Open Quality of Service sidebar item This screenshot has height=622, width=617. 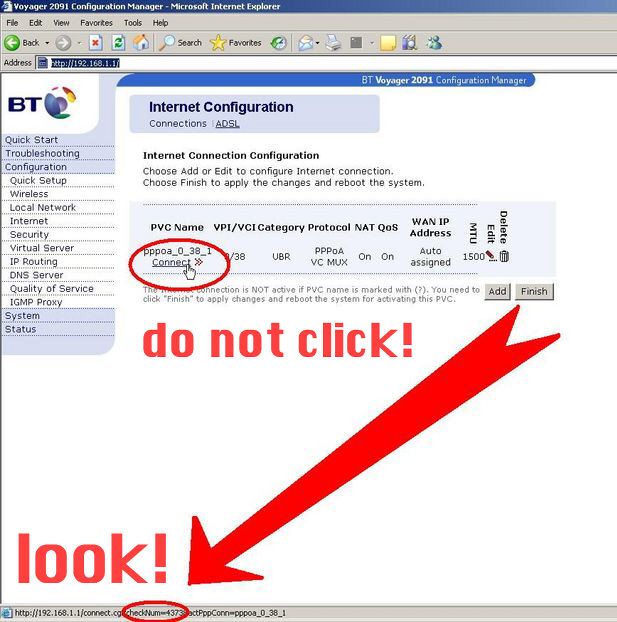click(52, 288)
